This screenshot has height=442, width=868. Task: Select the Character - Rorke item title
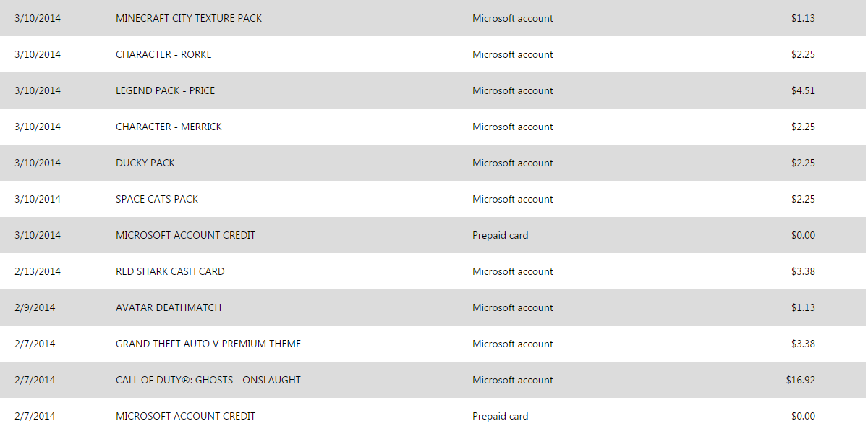point(163,54)
